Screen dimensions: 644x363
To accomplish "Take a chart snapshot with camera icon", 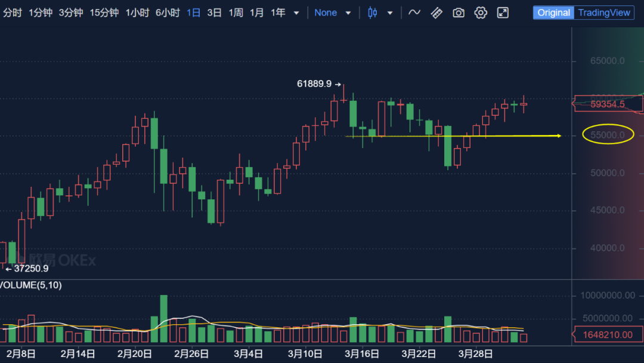I will [459, 13].
